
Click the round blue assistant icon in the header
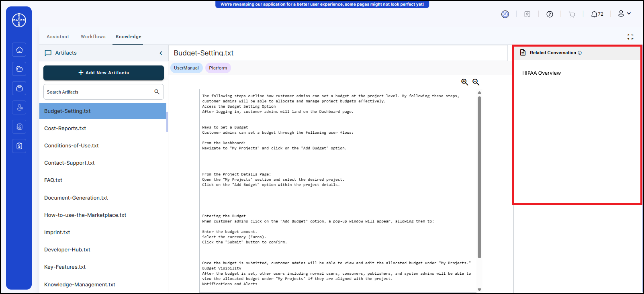point(505,14)
